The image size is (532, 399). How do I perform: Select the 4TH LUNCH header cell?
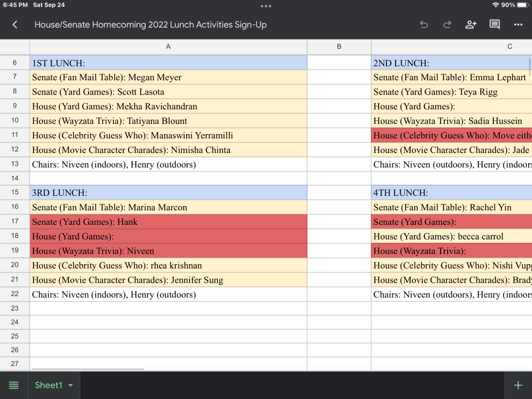click(451, 193)
